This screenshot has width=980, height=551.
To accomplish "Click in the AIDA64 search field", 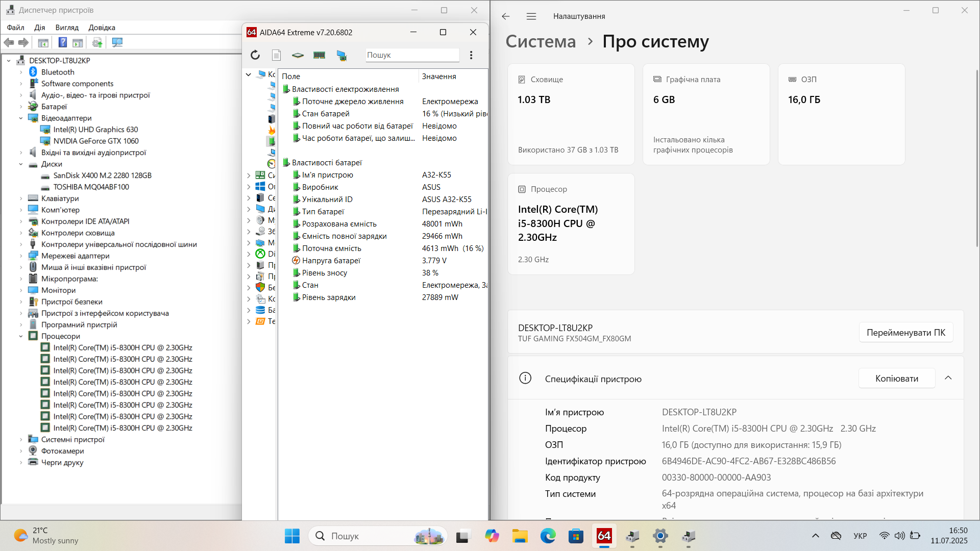I will pos(412,55).
